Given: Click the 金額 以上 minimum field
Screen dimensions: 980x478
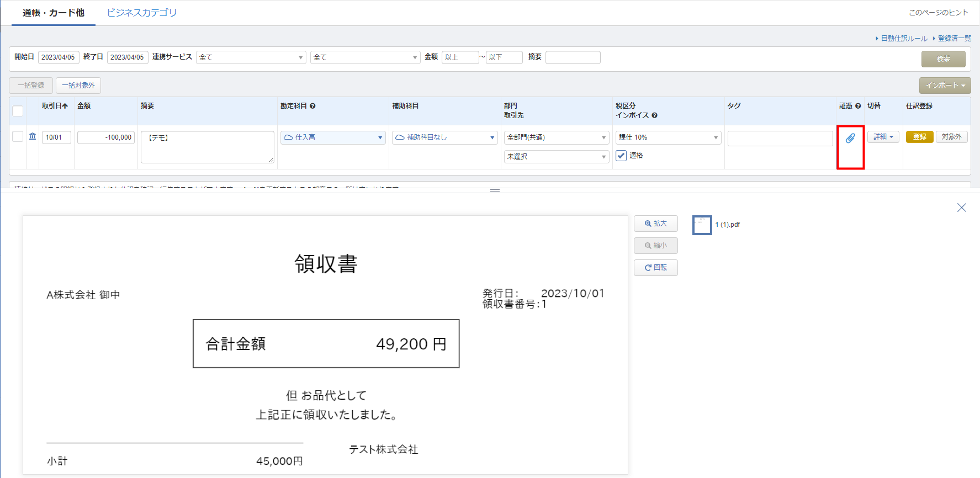Looking at the screenshot, I should pyautogui.click(x=460, y=57).
